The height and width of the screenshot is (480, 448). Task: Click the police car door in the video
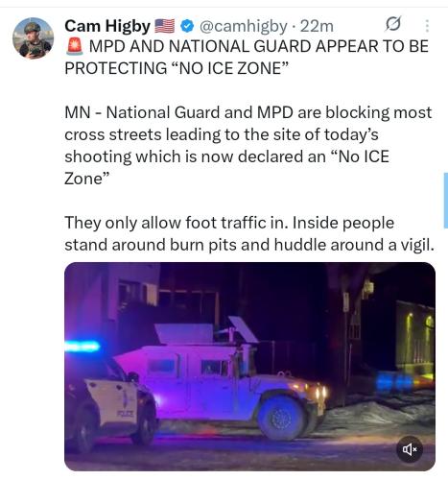tap(112, 400)
